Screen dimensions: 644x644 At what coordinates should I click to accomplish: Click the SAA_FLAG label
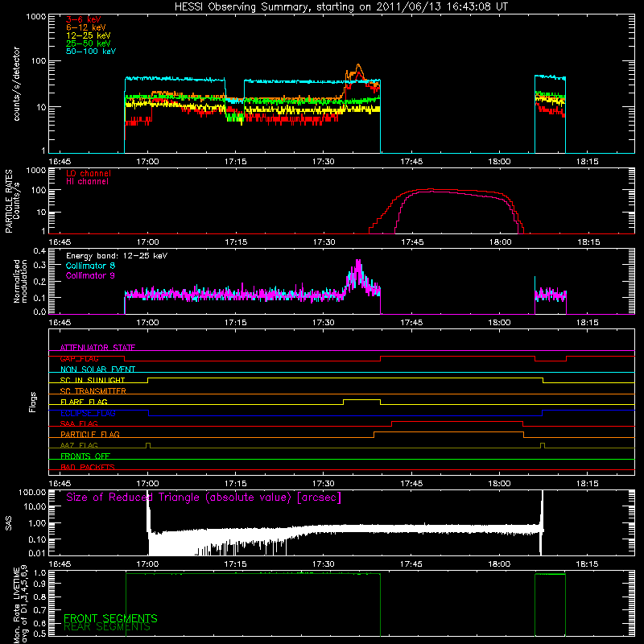point(79,423)
